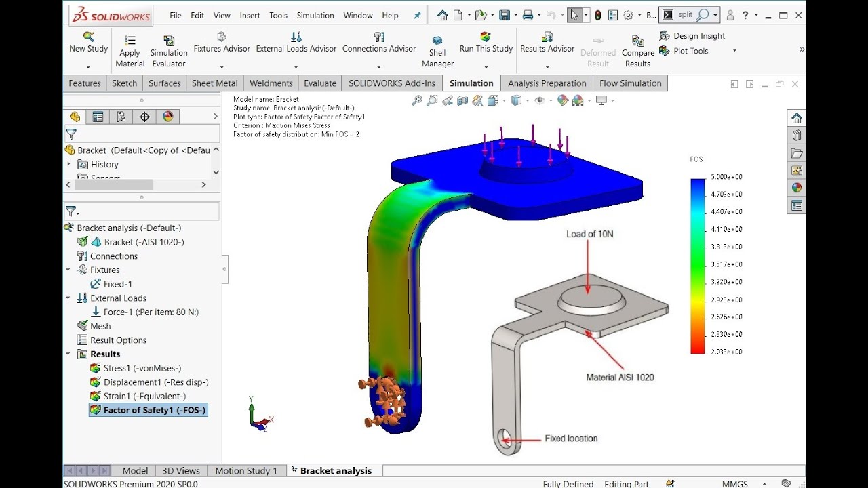
Task: Switch to the Model bottom tab
Action: 135,470
